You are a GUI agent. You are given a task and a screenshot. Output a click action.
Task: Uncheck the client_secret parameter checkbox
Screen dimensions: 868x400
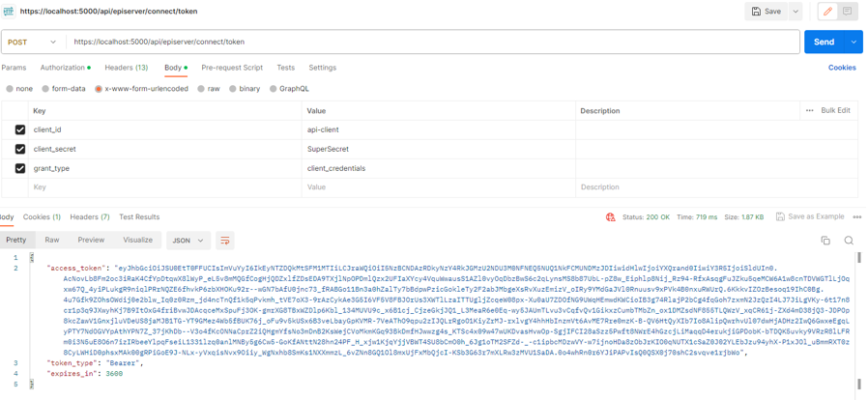(x=20, y=149)
